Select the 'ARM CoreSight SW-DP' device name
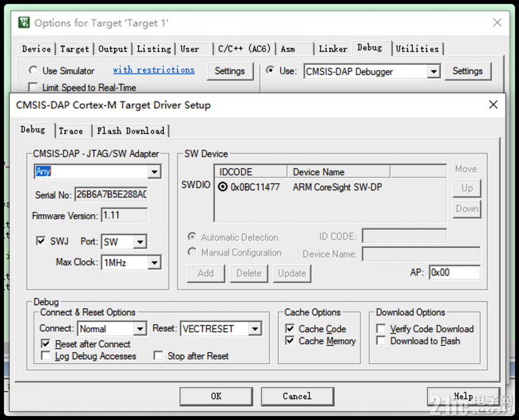Viewport: 519px width, 420px height. [337, 187]
